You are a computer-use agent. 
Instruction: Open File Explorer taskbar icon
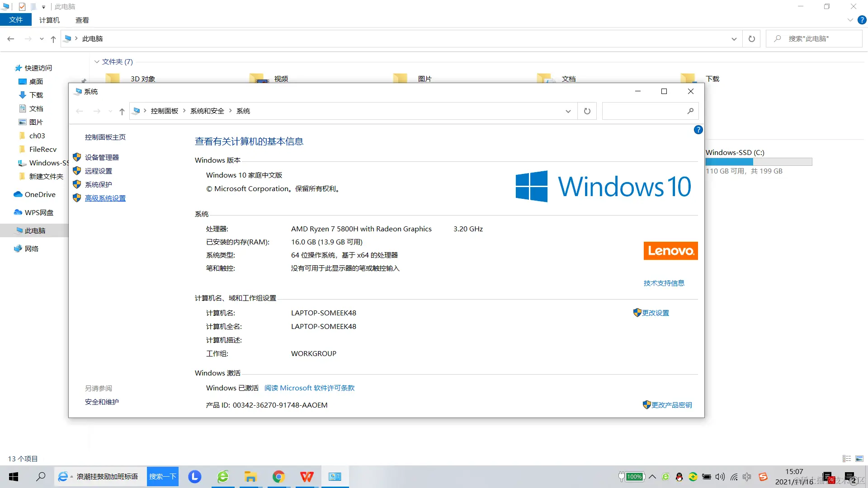pos(250,477)
